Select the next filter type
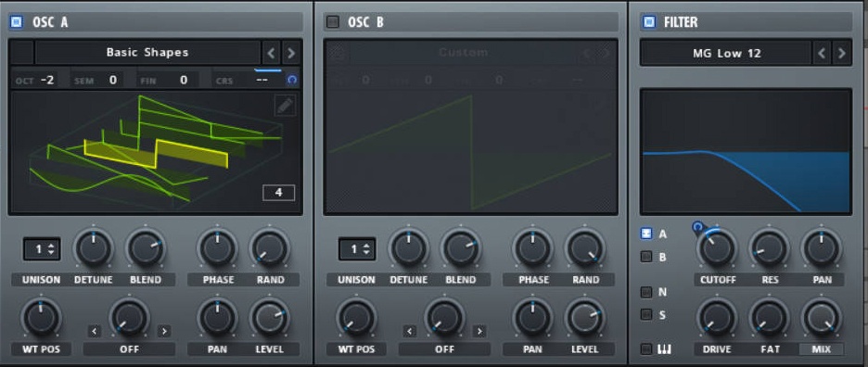The image size is (868, 367). click(841, 53)
